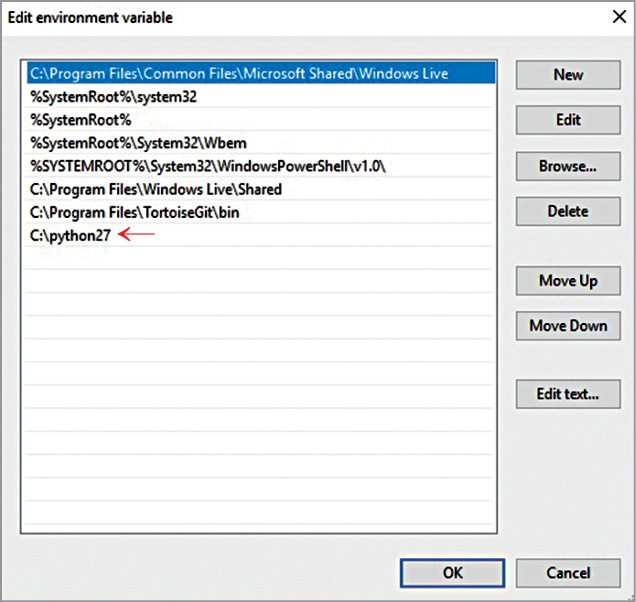Select the C:\python27 path entry
This screenshot has width=636, height=602.
point(70,235)
